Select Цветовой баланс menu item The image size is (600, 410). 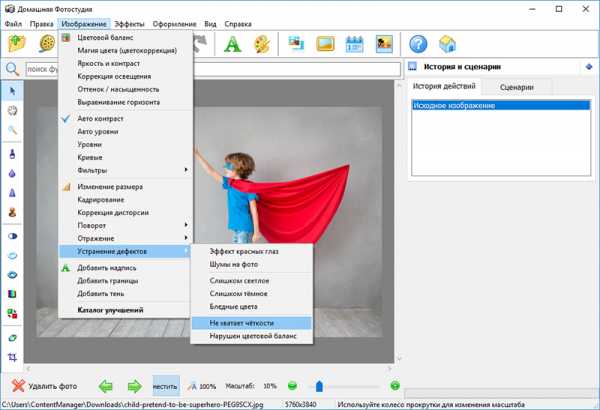(125, 38)
